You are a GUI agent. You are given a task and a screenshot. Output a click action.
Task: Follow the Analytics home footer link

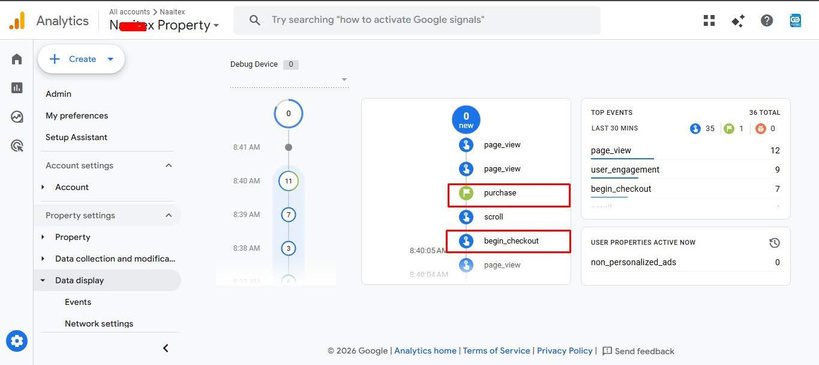click(425, 351)
